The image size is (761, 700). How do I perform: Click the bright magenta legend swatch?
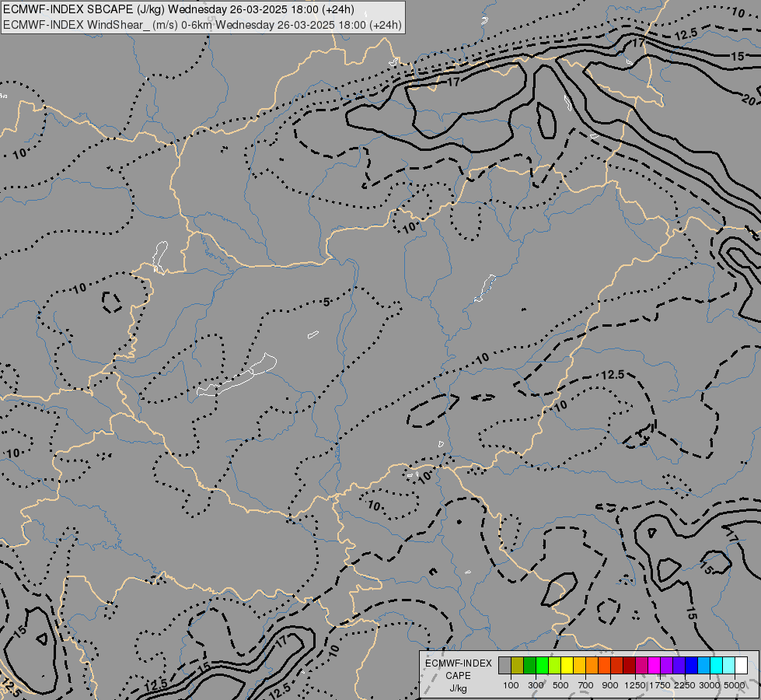[654, 666]
